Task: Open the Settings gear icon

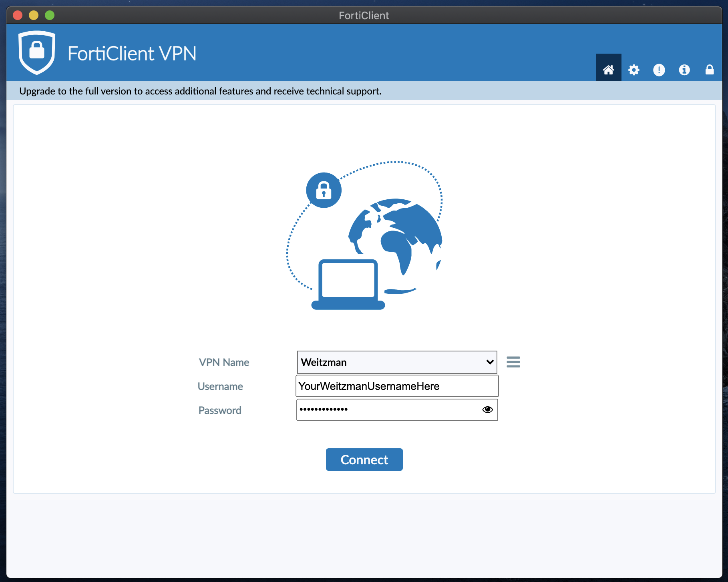Action: 634,70
